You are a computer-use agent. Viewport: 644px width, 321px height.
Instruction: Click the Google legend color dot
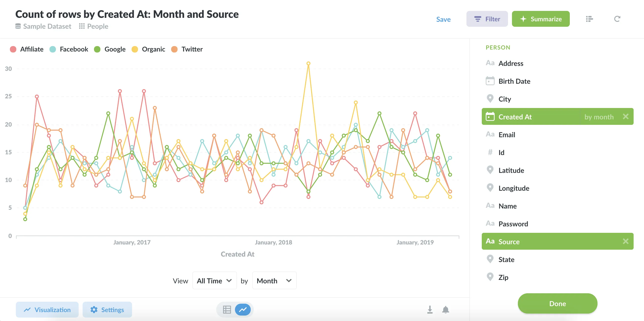[x=97, y=49]
